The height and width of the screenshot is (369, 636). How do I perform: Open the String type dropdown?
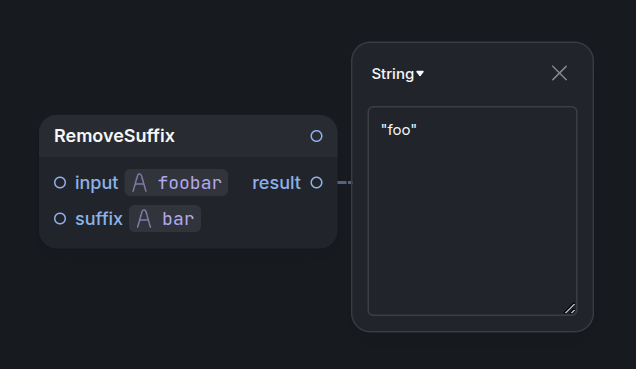click(x=398, y=74)
